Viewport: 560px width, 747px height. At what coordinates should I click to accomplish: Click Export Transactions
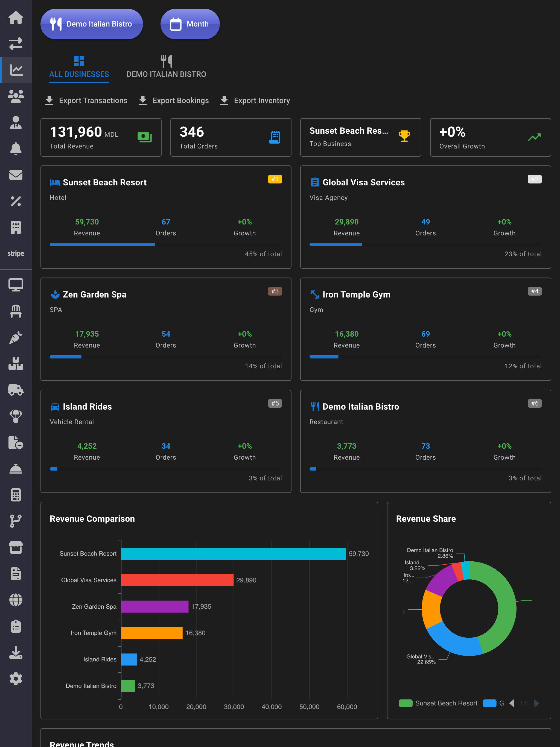point(86,100)
